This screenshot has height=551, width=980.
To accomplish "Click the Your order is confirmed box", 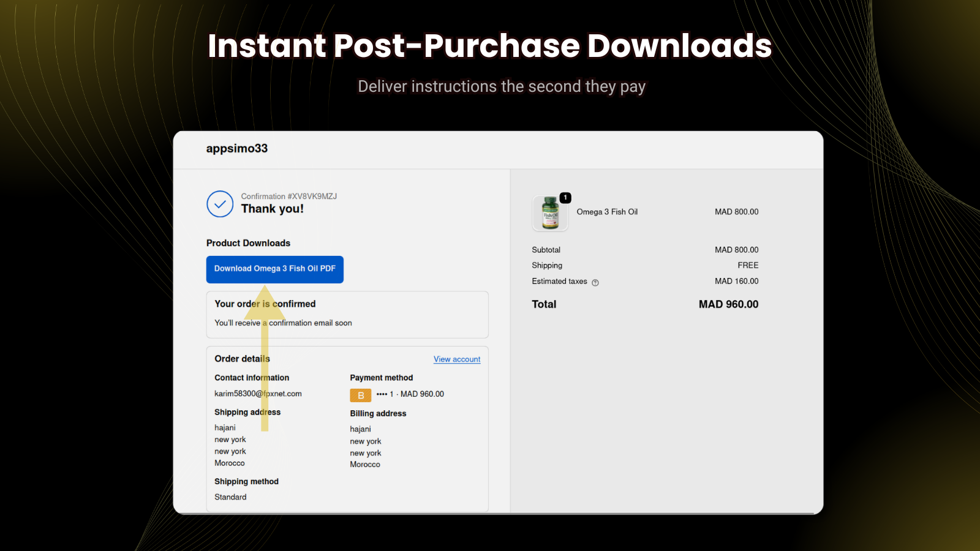I will coord(347,315).
